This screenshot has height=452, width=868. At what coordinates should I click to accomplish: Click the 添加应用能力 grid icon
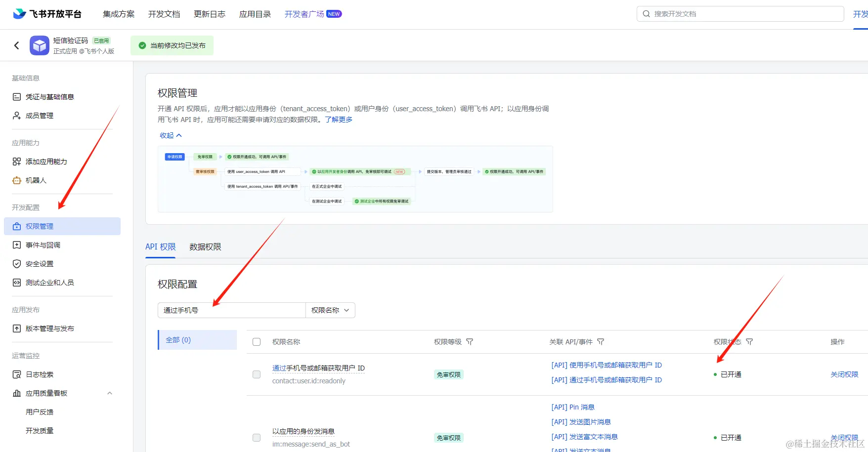(17, 162)
